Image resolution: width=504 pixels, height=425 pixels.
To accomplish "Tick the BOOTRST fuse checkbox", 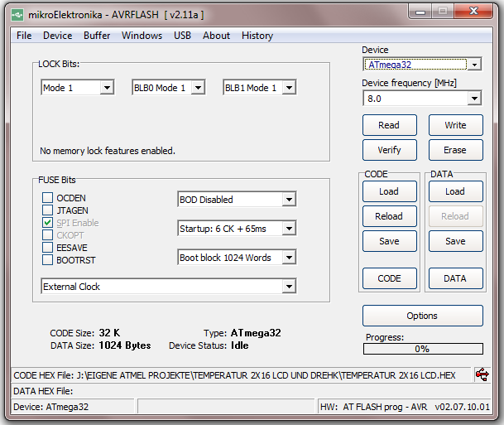I will click(x=47, y=260).
